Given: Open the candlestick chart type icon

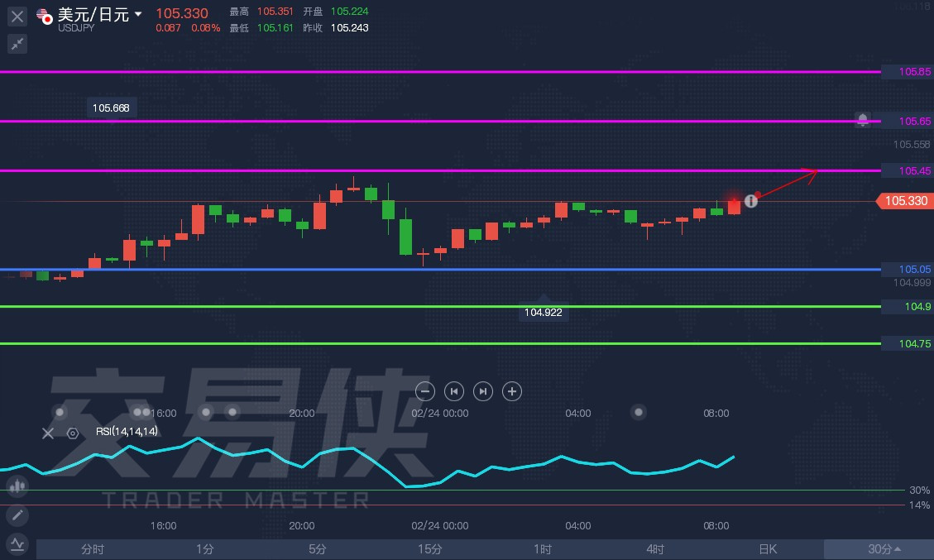Looking at the screenshot, I should 17,486.
